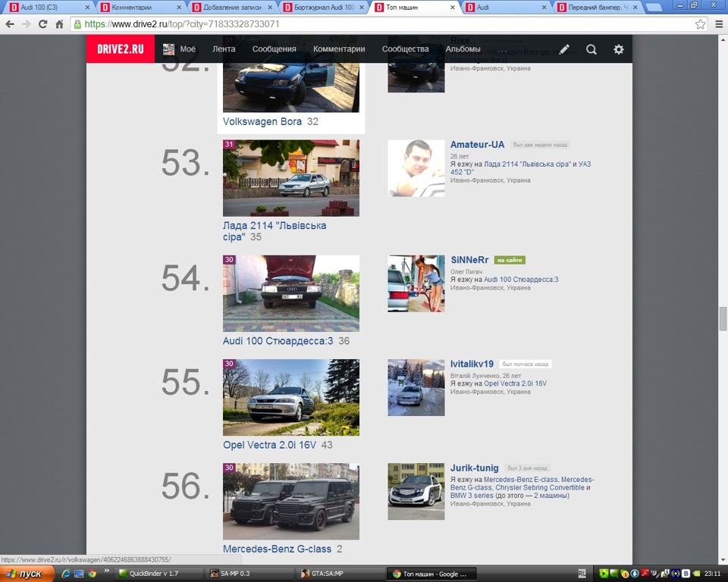Viewport: 728px width, 582px height.
Task: Open the Mercedes-Benz G-class car title
Action: [278, 549]
